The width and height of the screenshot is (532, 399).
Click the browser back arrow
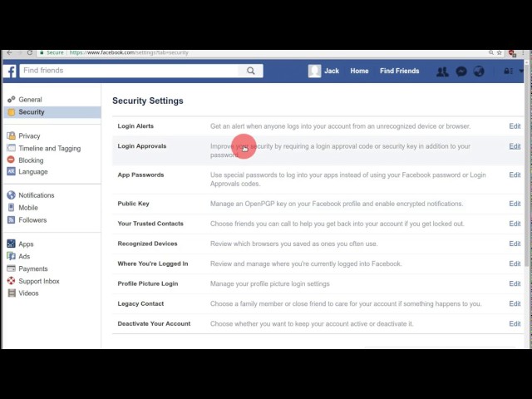(9, 52)
